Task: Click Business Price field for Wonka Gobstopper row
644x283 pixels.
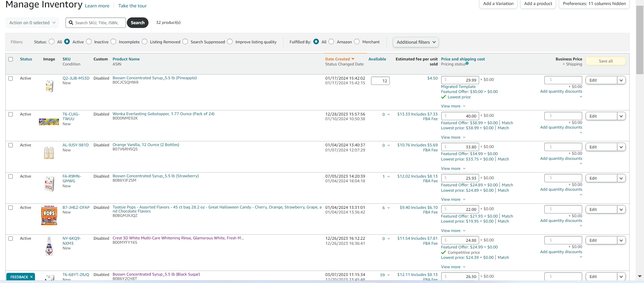Action: click(563, 116)
